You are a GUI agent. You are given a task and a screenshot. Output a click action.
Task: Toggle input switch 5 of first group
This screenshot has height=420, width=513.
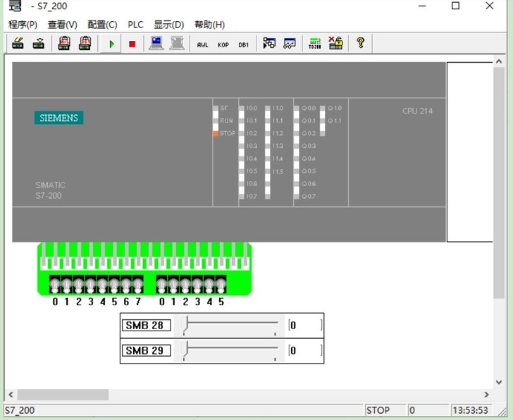click(x=114, y=285)
